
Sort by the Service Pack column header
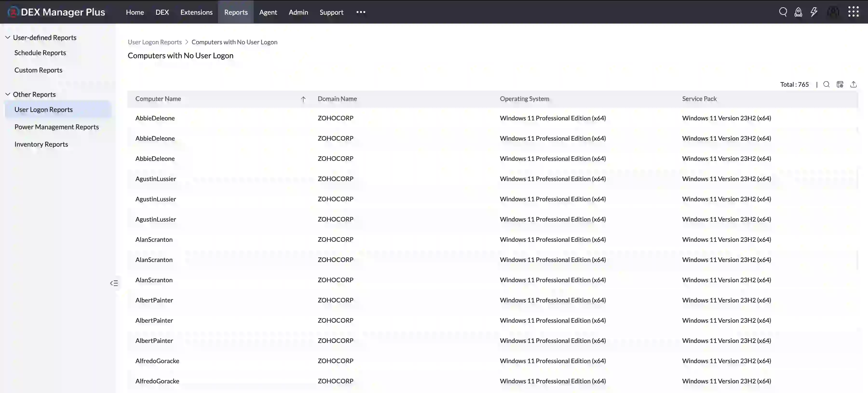[699, 99]
